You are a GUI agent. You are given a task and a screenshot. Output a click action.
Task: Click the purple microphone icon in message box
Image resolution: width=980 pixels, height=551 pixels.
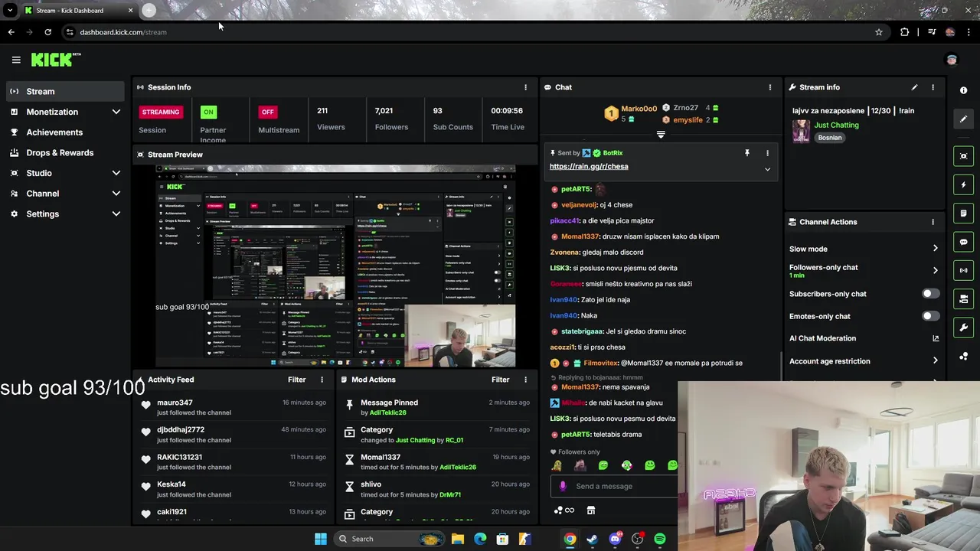coord(563,486)
